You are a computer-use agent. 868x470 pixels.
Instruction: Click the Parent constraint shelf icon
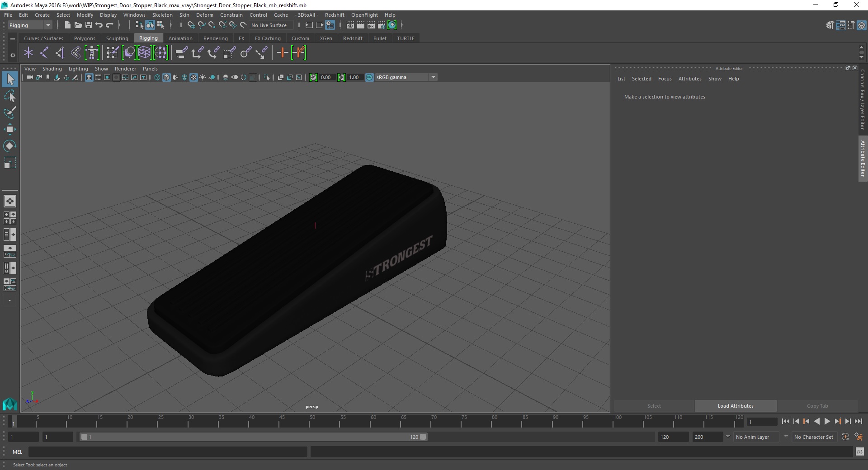click(x=181, y=53)
